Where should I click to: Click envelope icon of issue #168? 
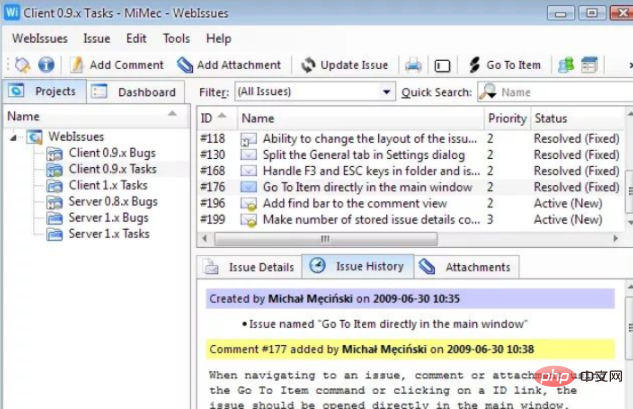(x=248, y=171)
